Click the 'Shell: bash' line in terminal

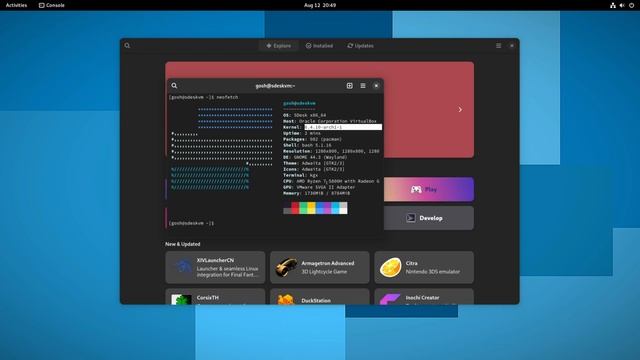pyautogui.click(x=307, y=145)
